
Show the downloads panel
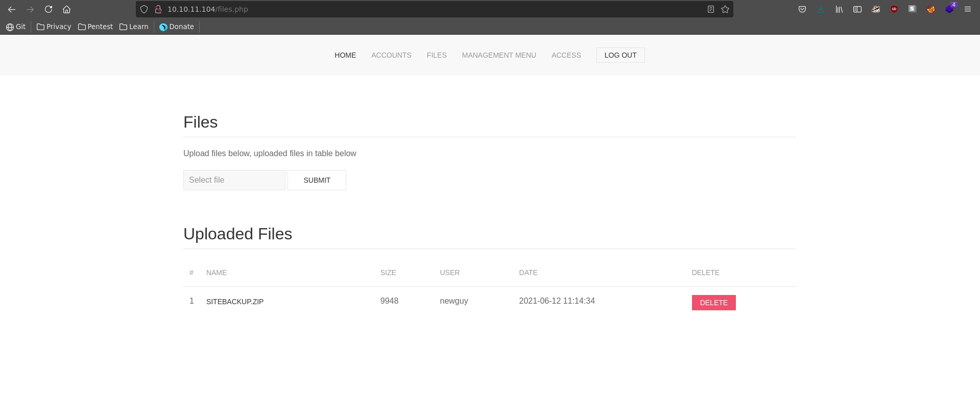click(x=820, y=9)
